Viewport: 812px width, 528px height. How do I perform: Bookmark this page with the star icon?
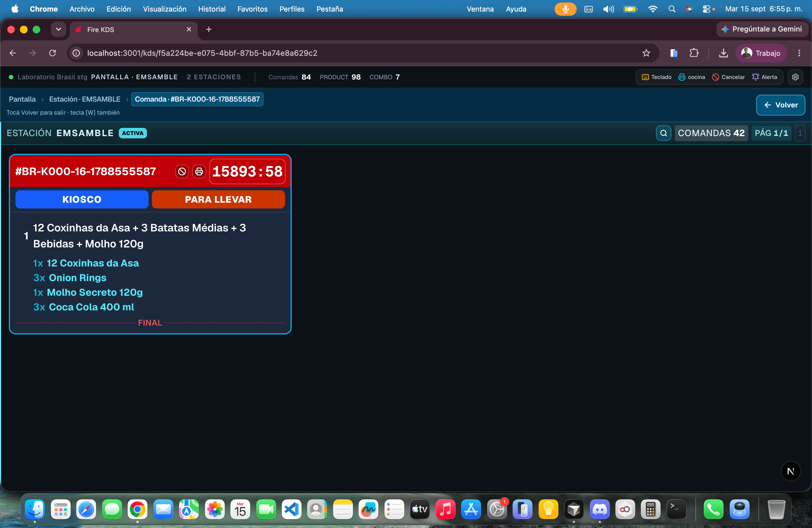pyautogui.click(x=646, y=53)
